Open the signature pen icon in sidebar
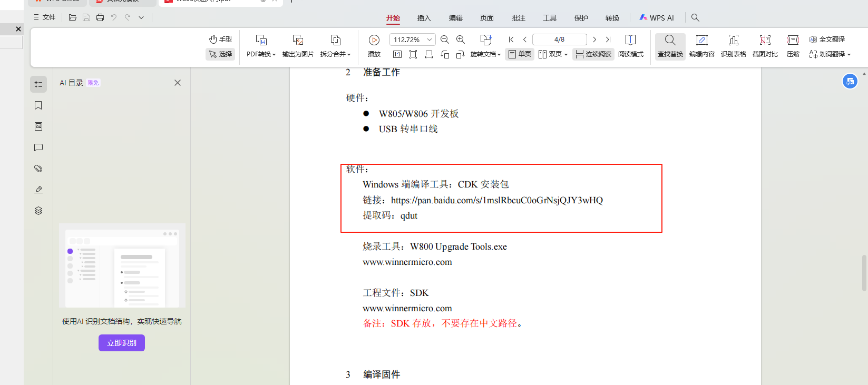Viewport: 868px width, 385px height. point(38,190)
